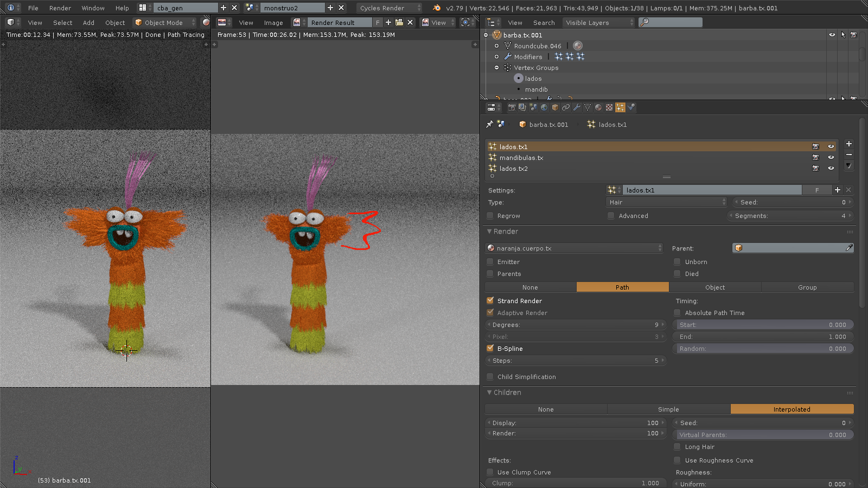Enable Child Simplification checkbox
The width and height of the screenshot is (868, 488).
(490, 377)
